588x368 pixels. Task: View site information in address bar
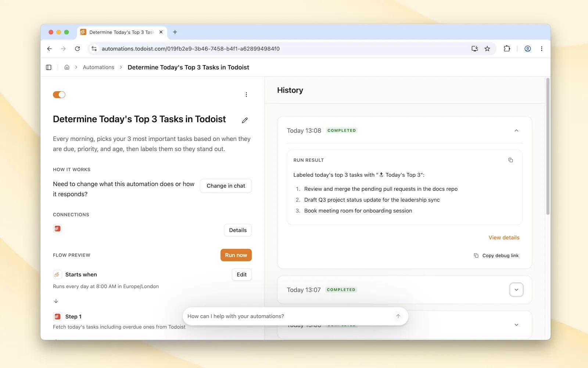pyautogui.click(x=94, y=49)
